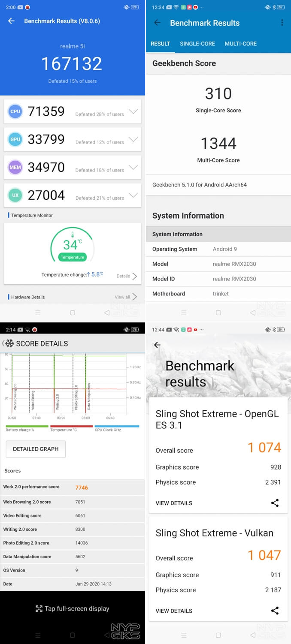Go back from PCMark SCORE DETAILS

click(3, 343)
